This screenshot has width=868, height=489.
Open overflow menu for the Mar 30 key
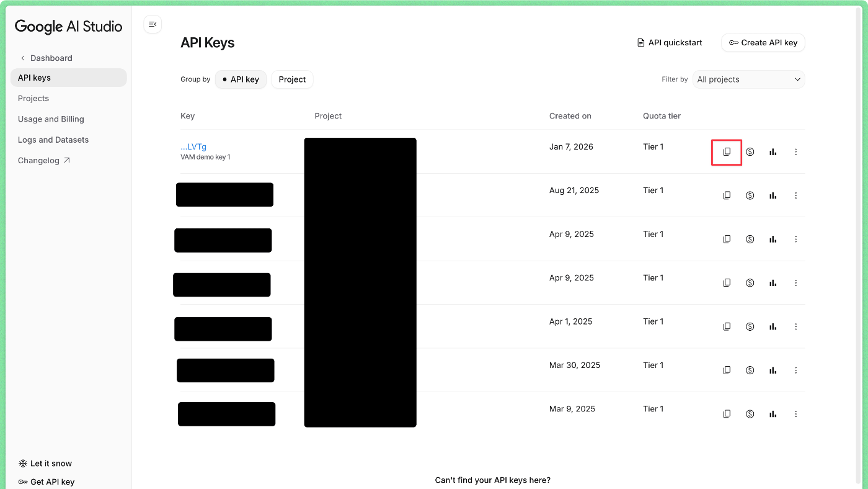click(795, 370)
